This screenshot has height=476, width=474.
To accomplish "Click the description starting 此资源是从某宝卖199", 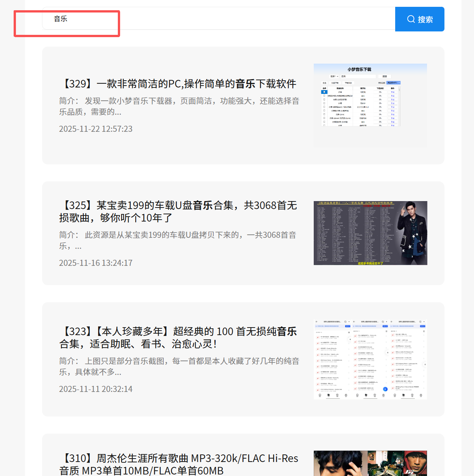I will [x=177, y=240].
